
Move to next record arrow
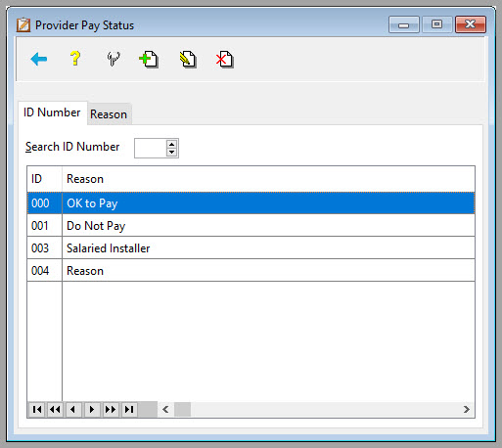92,409
